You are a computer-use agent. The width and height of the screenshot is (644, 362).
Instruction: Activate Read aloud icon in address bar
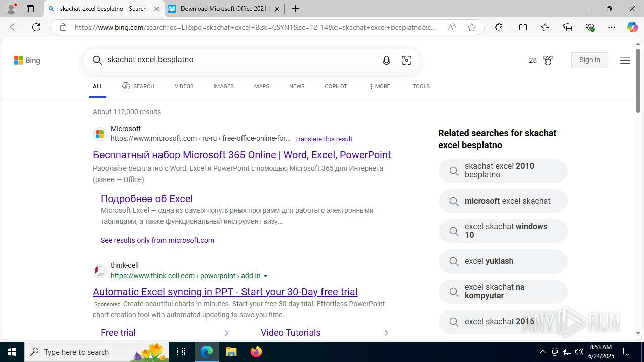click(x=452, y=27)
